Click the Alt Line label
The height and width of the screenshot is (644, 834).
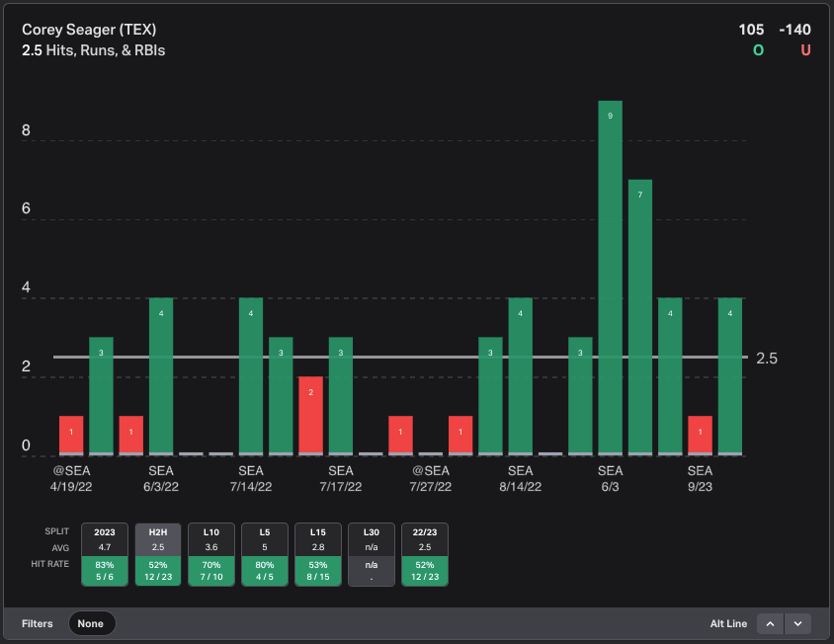(x=728, y=624)
